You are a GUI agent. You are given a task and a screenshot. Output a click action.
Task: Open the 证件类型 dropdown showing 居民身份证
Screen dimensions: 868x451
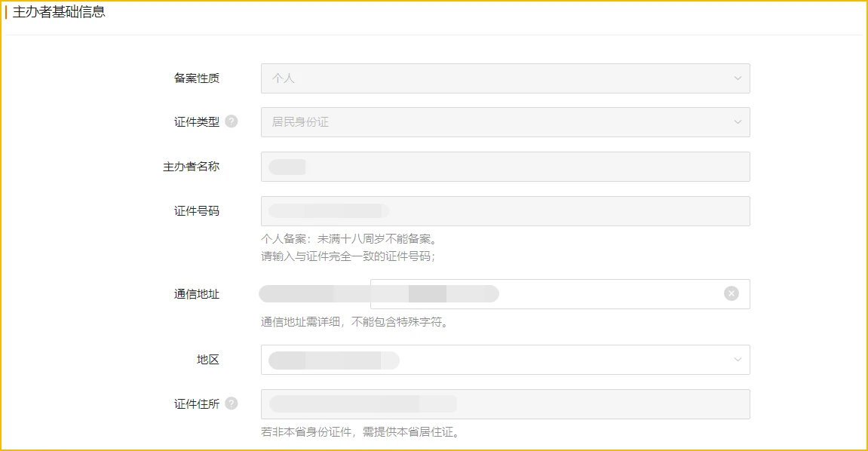click(x=505, y=122)
